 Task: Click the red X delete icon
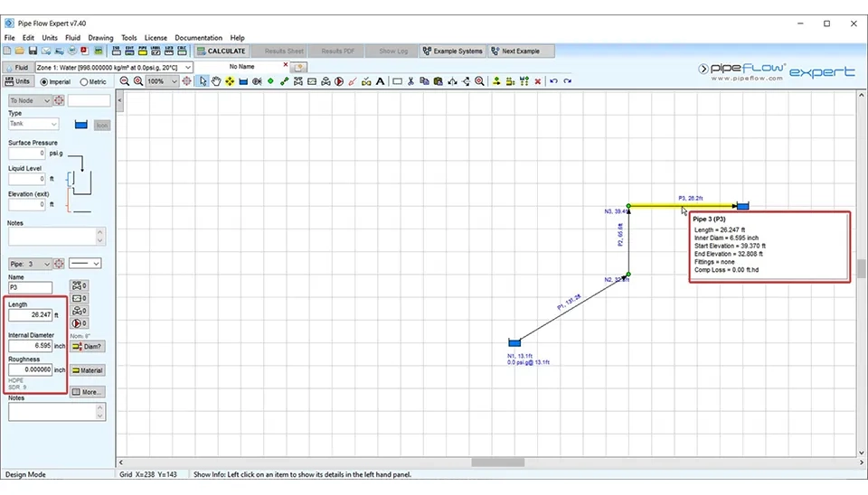(538, 81)
